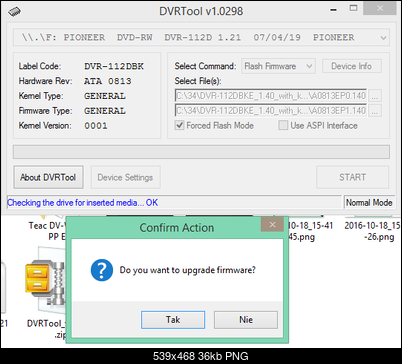402x364 pixels.
Task: Click the Kernel Type value GENERAL
Action: click(x=105, y=96)
